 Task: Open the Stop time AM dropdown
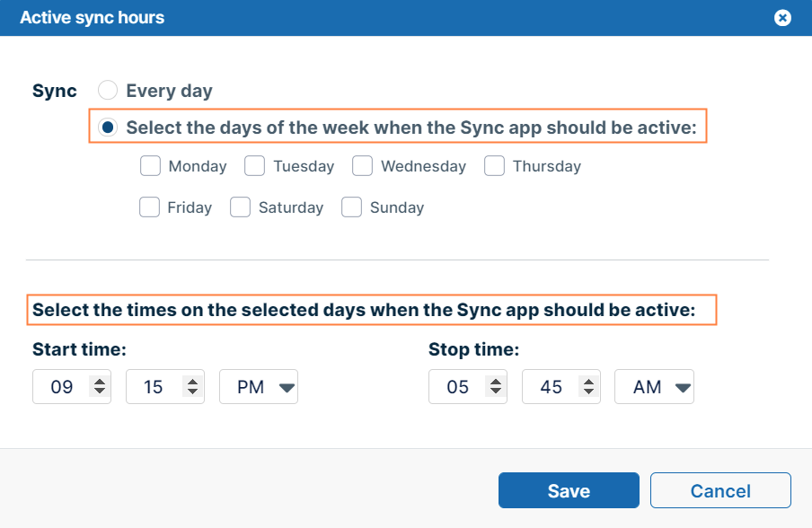654,387
